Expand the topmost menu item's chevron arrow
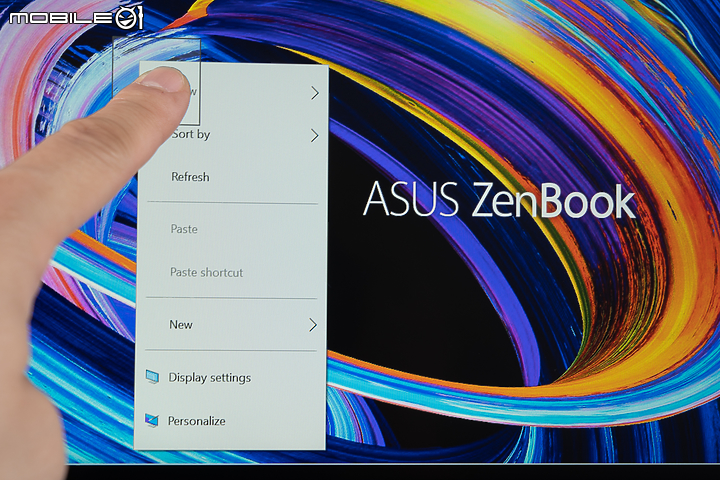The height and width of the screenshot is (480, 720). pos(315,93)
